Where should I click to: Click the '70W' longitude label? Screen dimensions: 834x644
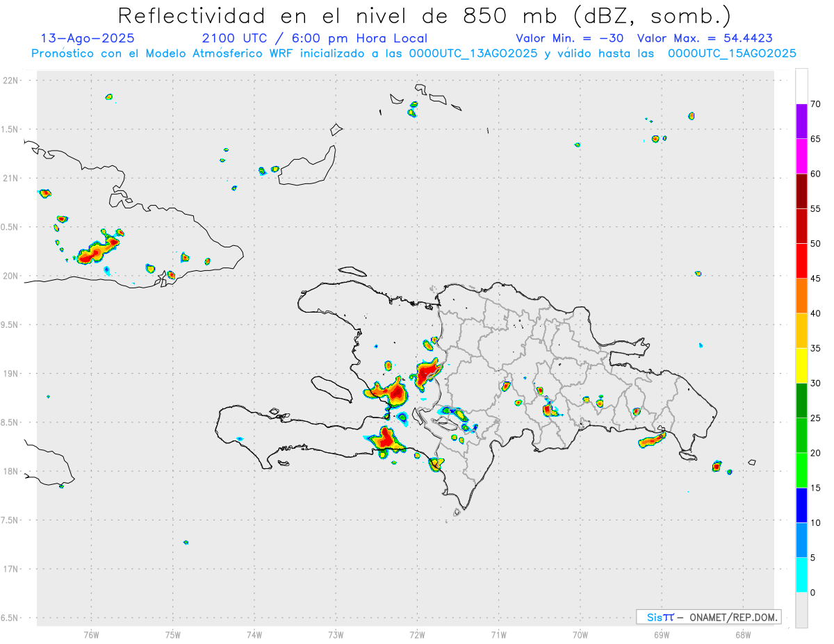(x=580, y=635)
